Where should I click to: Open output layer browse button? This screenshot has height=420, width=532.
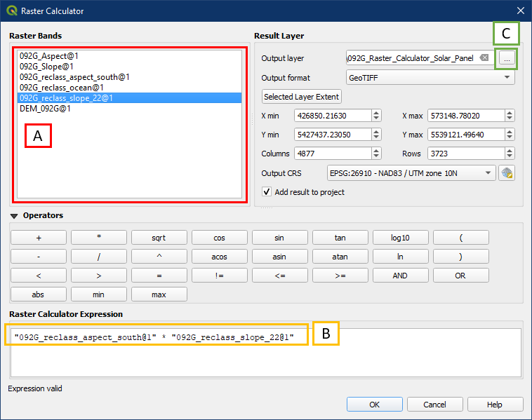(507, 59)
